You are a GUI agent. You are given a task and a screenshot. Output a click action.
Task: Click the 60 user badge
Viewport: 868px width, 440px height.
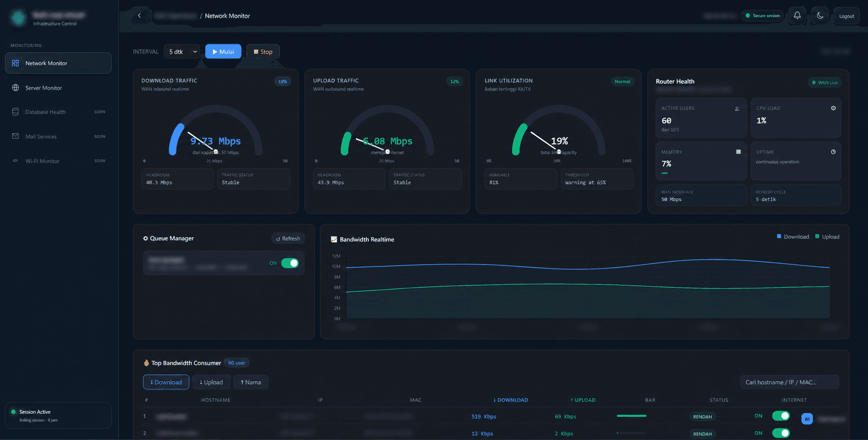click(x=237, y=363)
